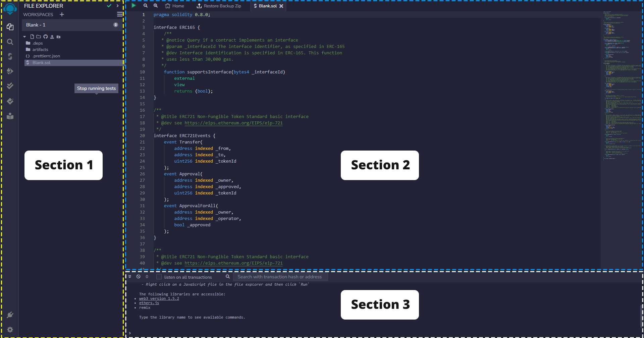
Task: Open the .prettierrc.json file
Action: coord(46,56)
